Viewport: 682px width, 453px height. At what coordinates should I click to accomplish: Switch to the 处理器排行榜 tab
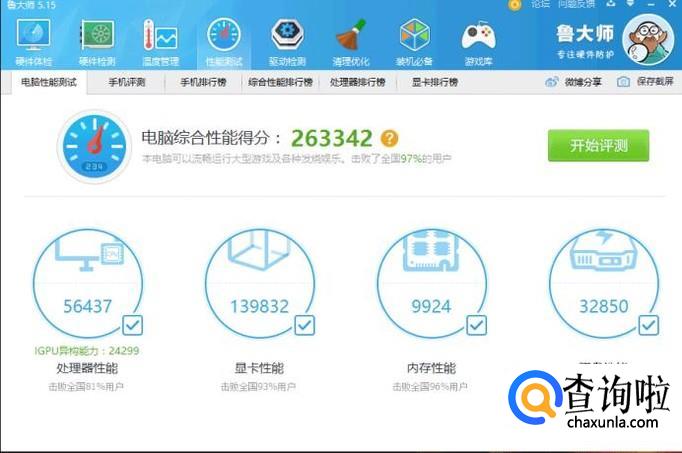pos(358,82)
